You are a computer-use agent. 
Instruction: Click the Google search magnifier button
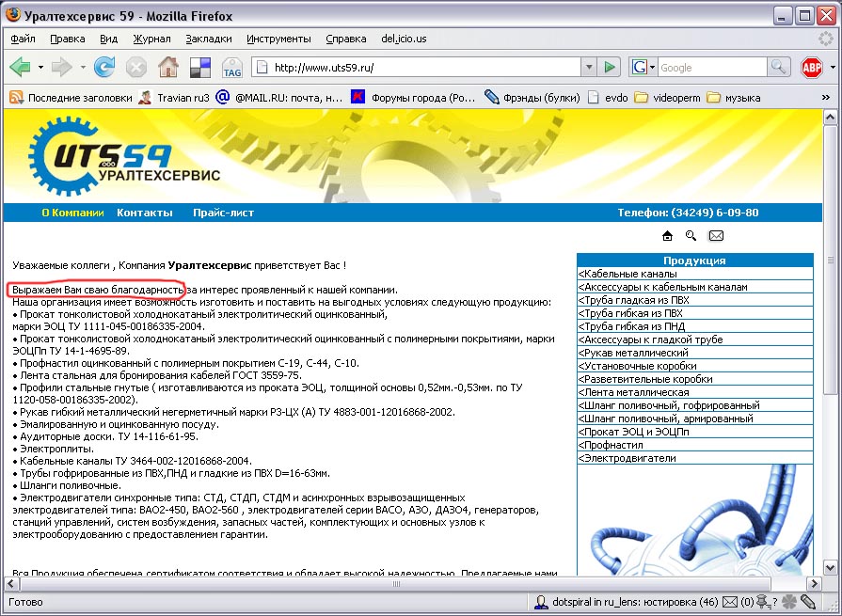click(778, 67)
